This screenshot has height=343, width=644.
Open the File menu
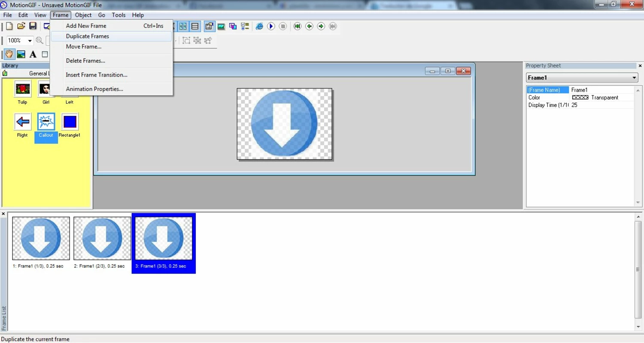coord(8,15)
